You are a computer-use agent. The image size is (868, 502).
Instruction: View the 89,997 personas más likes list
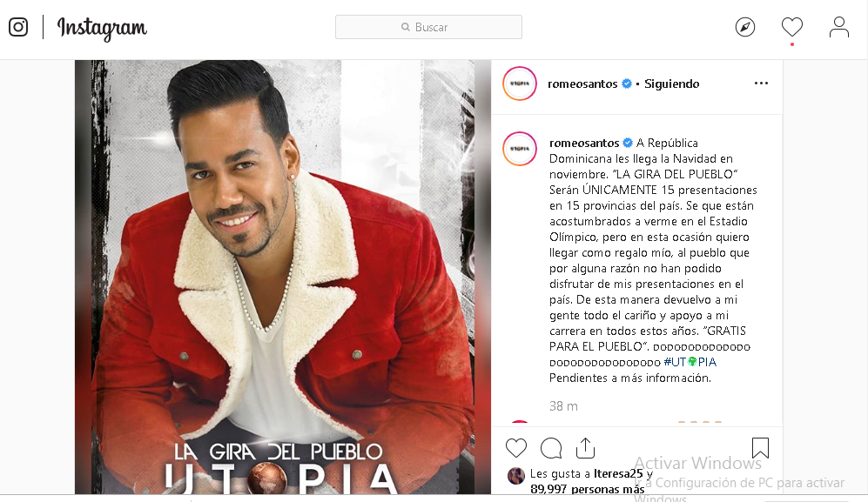[588, 489]
